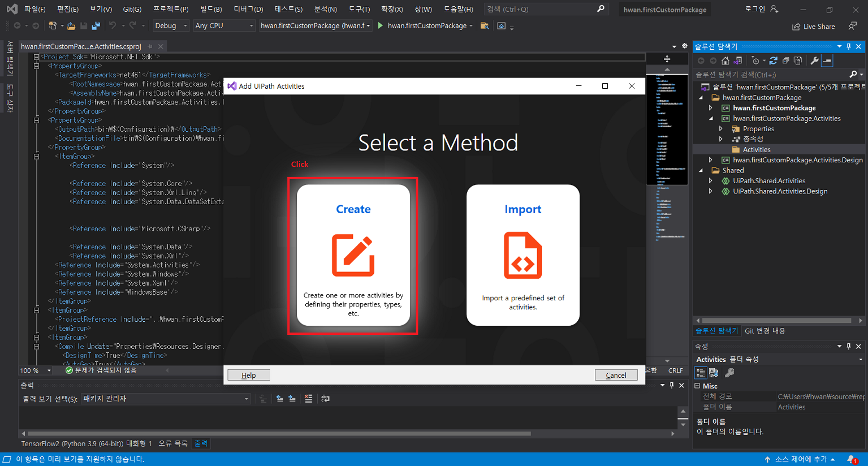This screenshot has width=868, height=466.
Task: Click the New Project toolbar icon
Action: [x=53, y=25]
